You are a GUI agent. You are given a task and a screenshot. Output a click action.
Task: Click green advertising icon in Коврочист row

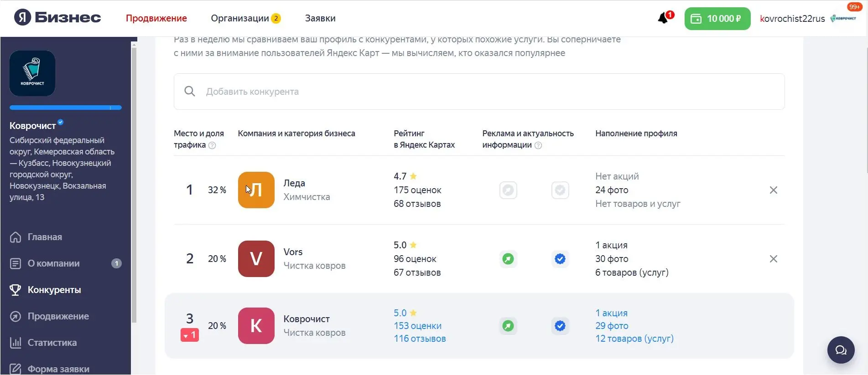click(508, 326)
